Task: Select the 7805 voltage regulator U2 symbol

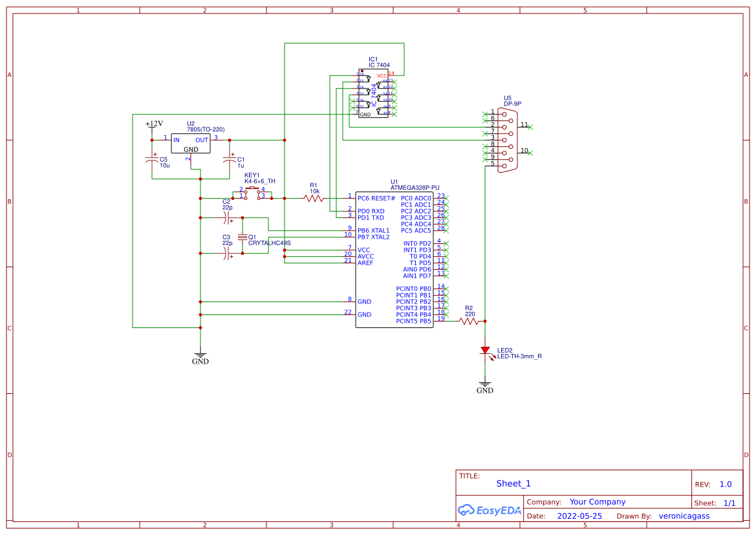Action: (x=190, y=144)
